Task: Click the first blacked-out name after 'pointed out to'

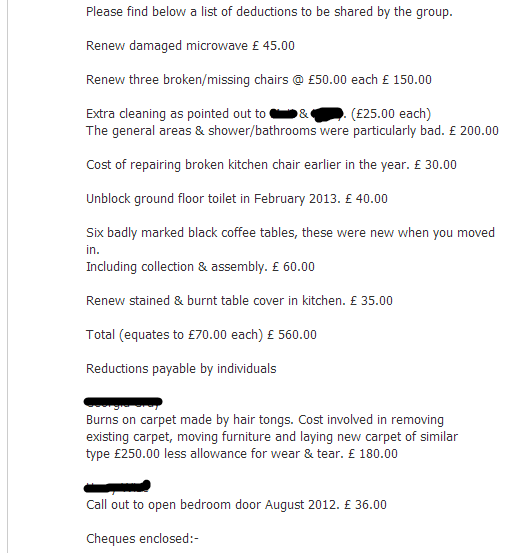Action: [x=283, y=114]
